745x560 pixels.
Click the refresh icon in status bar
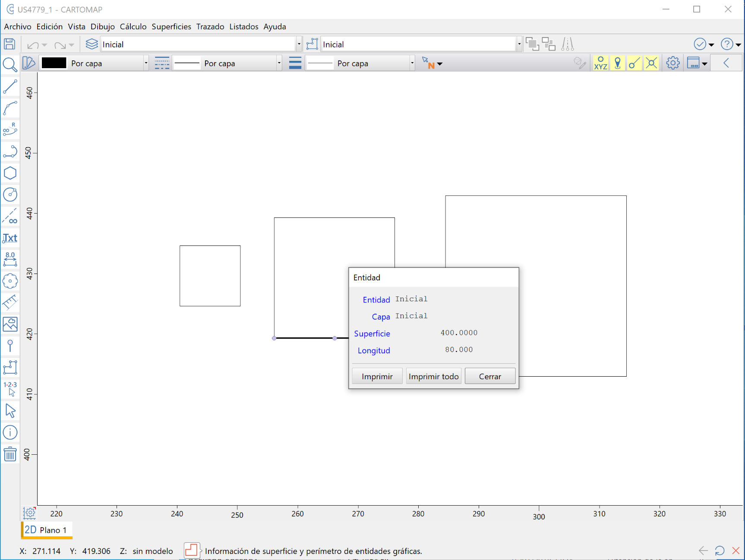(720, 551)
